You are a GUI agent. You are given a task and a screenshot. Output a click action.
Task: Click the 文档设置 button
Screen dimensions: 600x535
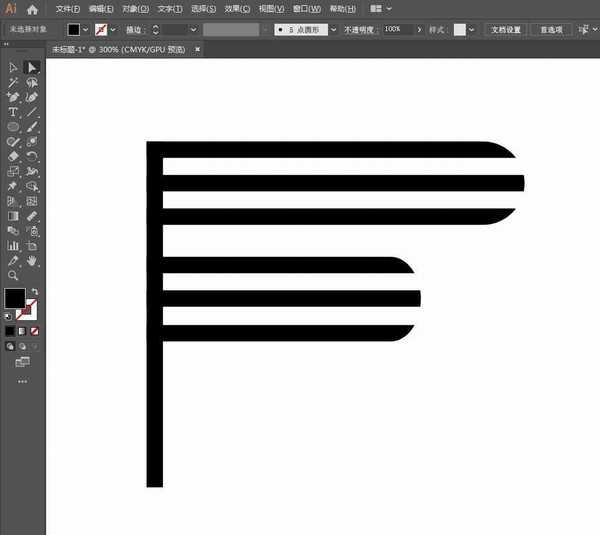click(x=506, y=30)
